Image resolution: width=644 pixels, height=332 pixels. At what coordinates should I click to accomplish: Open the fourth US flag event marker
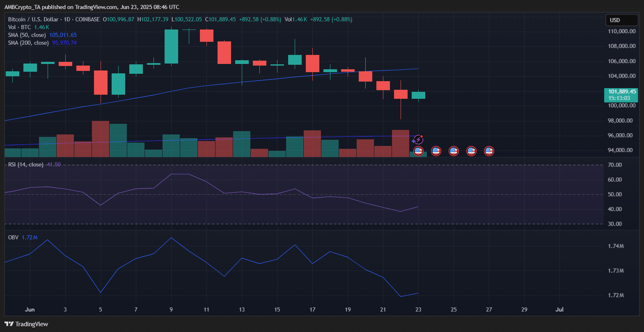pyautogui.click(x=471, y=151)
